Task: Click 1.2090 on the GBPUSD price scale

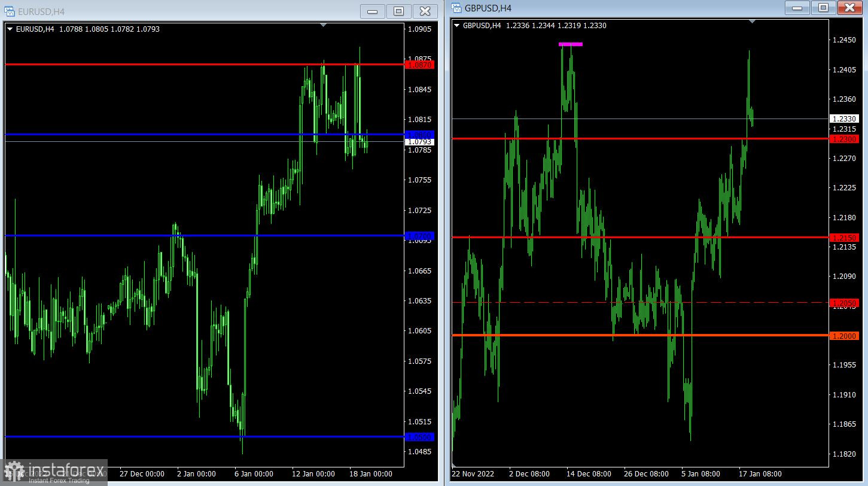Action: point(844,277)
